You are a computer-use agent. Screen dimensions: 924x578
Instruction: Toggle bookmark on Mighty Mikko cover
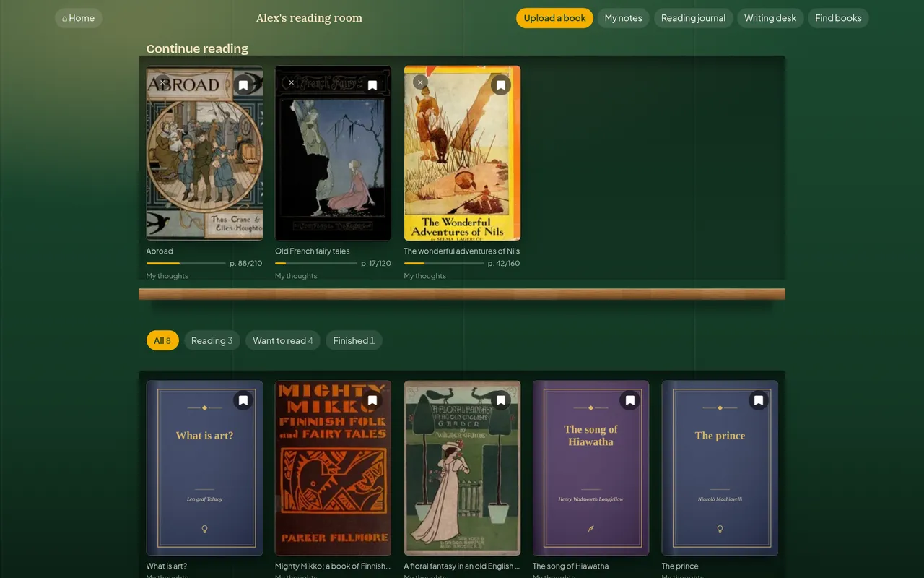pyautogui.click(x=372, y=400)
